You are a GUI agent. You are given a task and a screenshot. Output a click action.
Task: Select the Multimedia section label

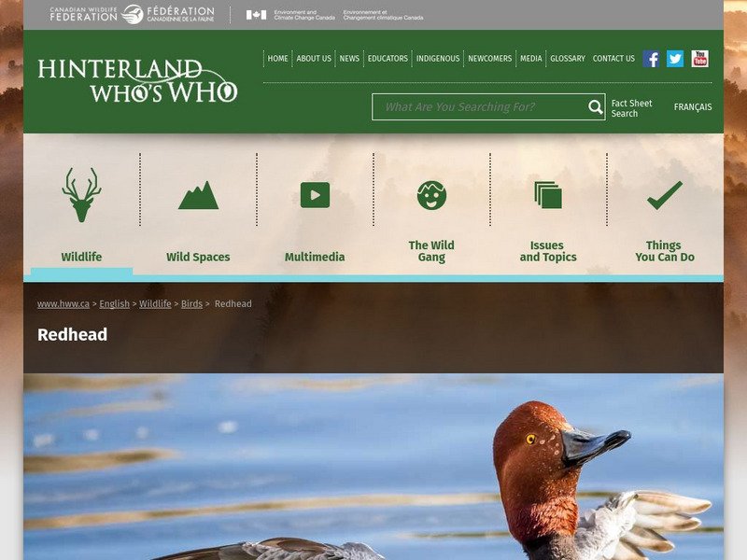pos(315,258)
